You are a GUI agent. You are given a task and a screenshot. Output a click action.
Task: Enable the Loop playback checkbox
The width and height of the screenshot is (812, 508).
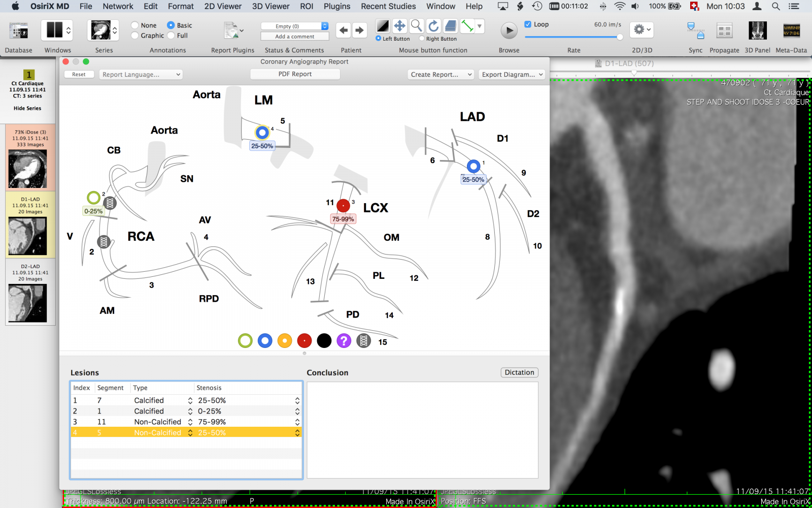tap(527, 23)
